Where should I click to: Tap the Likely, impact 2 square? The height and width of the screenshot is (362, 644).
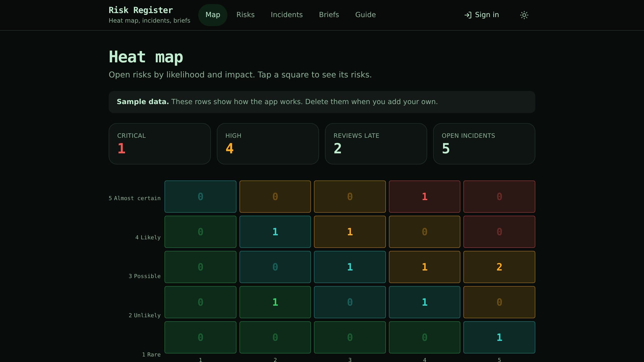pos(275,232)
